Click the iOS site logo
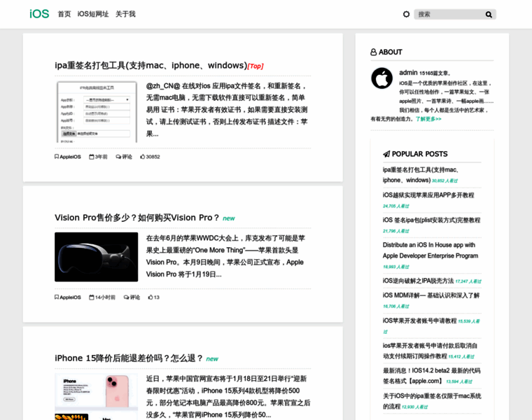 click(x=39, y=14)
